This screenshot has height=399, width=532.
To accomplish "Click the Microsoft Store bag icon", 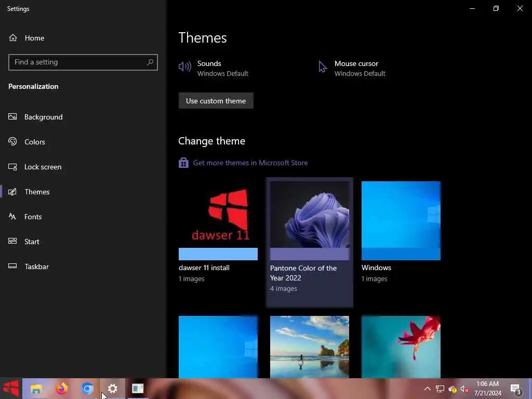I will click(x=183, y=163).
